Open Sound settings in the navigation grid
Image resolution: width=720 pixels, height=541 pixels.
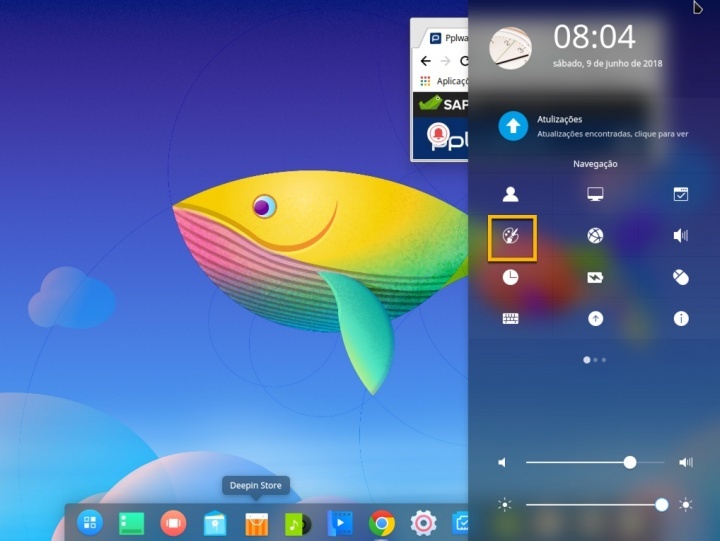[x=680, y=237]
